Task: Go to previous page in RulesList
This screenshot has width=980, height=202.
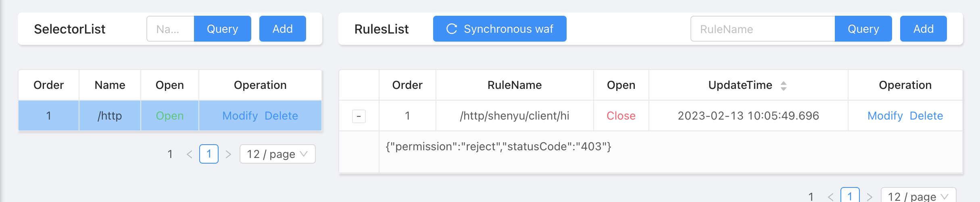Action: 830,197
